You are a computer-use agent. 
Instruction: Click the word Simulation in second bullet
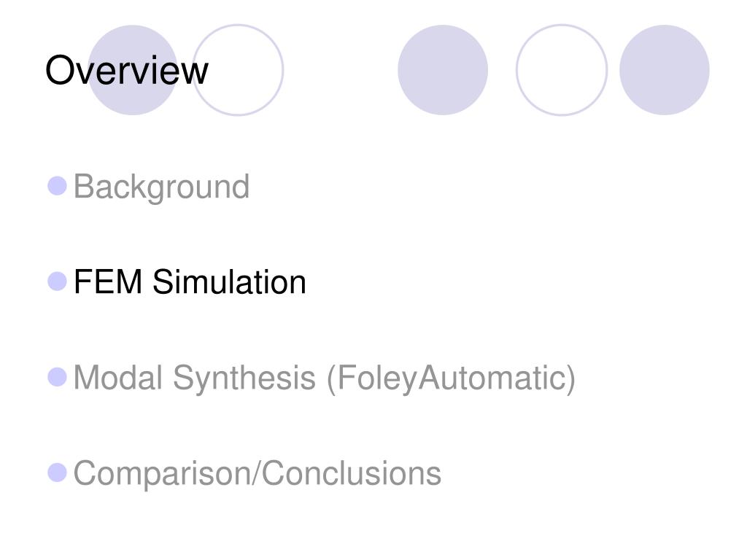click(229, 282)
